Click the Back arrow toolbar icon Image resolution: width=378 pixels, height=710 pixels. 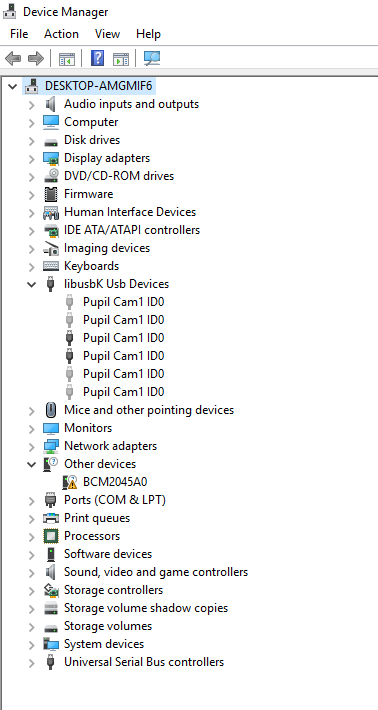pos(13,58)
